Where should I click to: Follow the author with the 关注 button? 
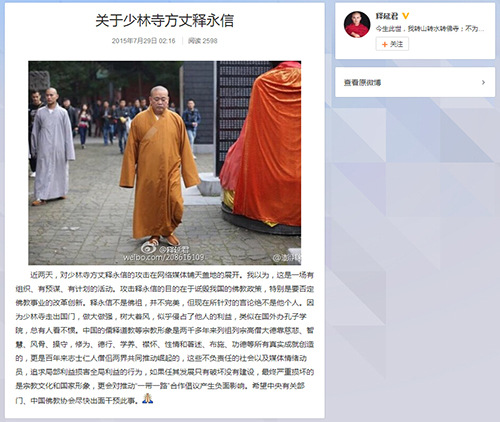(392, 44)
